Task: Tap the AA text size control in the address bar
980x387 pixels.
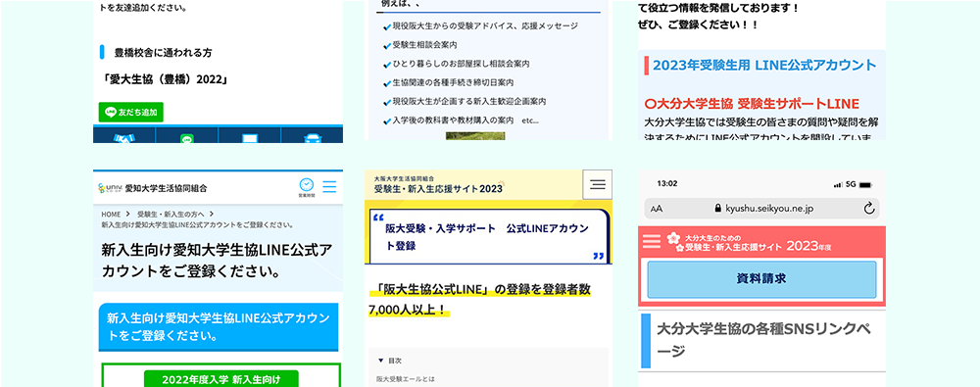Action: pyautogui.click(x=657, y=209)
